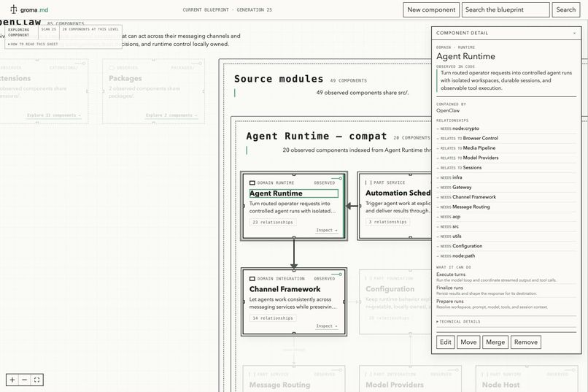Screen dimensions: 588x392
Task: Click the domain icon on Agent Runtime card
Action: 252,182
